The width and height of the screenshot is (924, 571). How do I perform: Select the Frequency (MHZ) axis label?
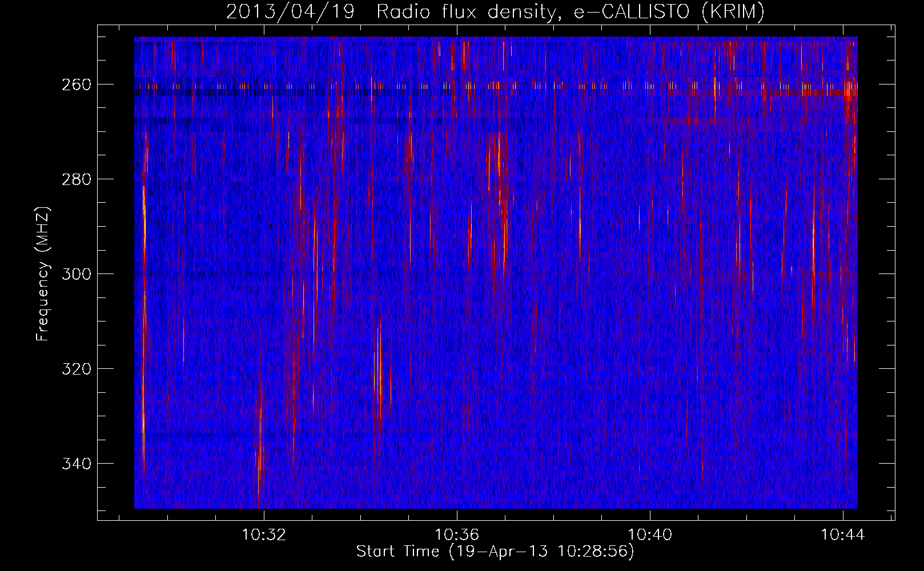pos(43,274)
